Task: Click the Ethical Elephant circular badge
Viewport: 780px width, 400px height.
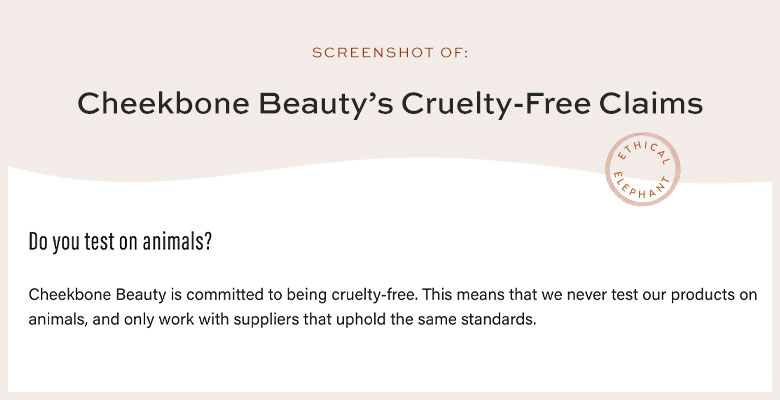Action: (x=642, y=169)
